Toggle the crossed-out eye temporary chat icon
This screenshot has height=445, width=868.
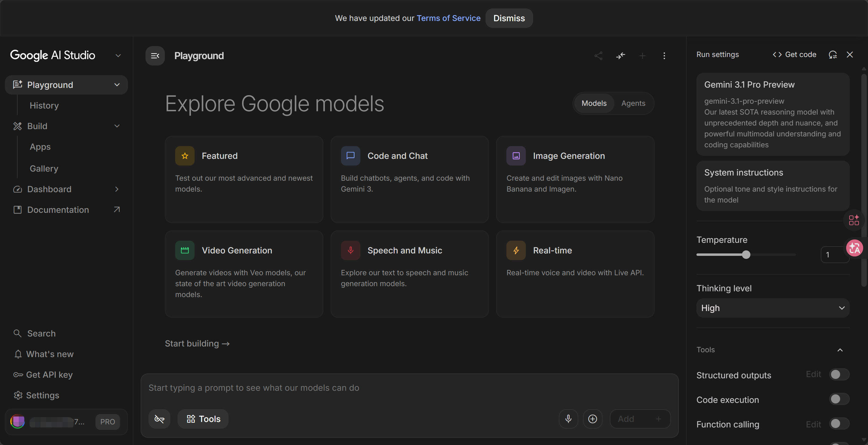[159, 419]
